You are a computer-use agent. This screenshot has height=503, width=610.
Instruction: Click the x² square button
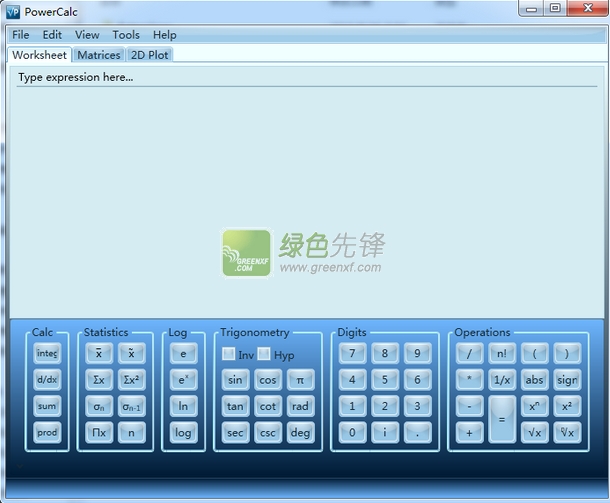coord(567,406)
